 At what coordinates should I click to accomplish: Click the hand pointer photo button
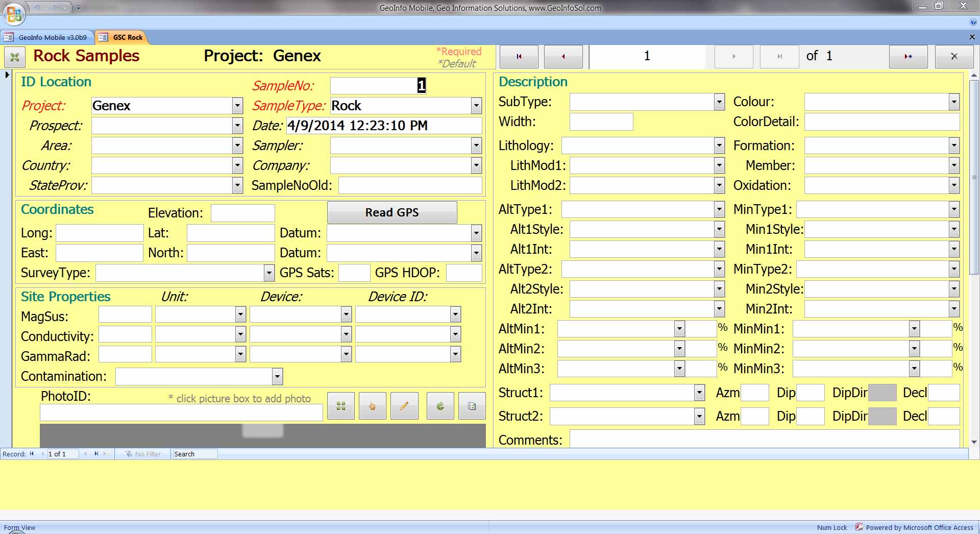[372, 406]
